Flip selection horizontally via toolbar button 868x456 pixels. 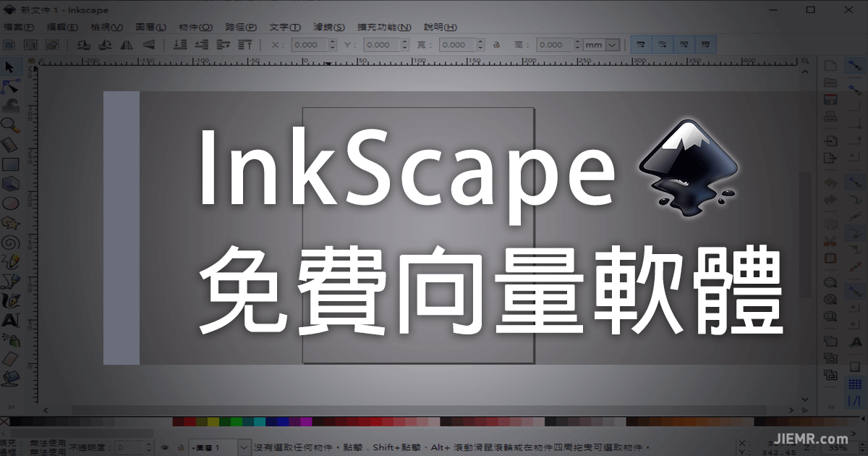click(127, 44)
